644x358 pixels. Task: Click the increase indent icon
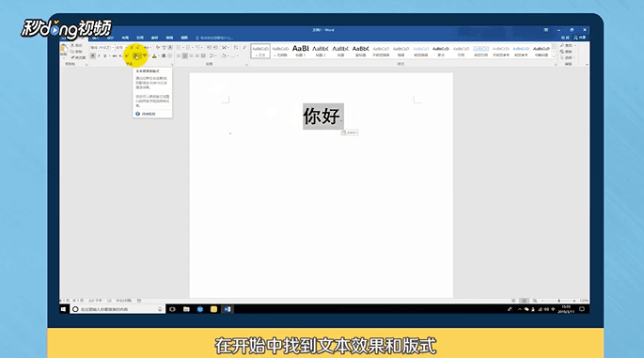[215, 48]
